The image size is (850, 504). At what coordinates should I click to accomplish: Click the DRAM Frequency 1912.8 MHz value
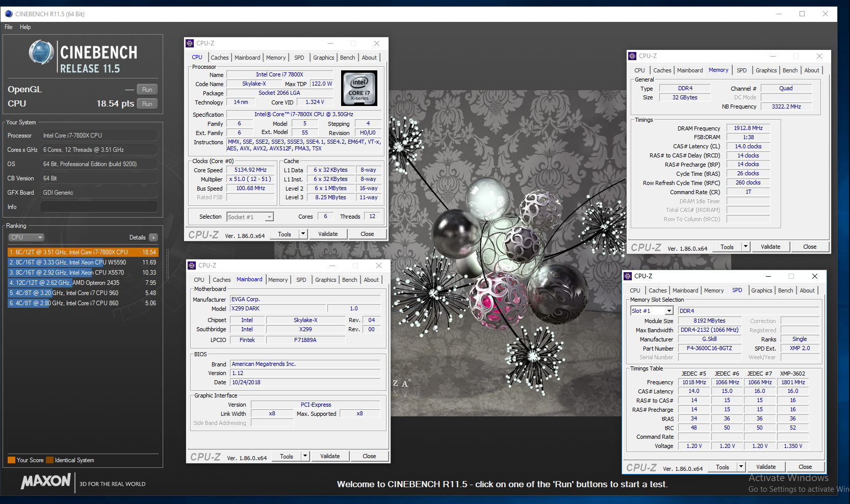(748, 128)
